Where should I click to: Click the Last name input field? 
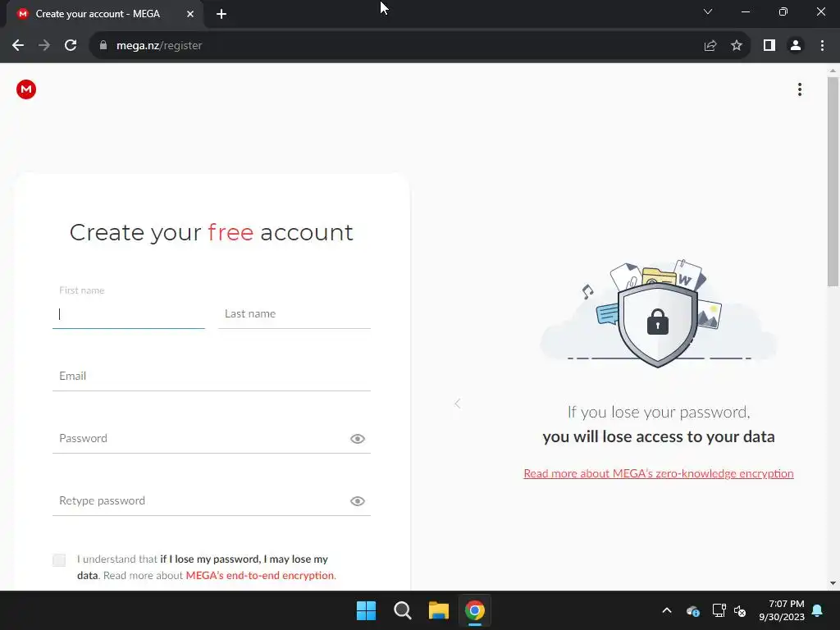[294, 314]
